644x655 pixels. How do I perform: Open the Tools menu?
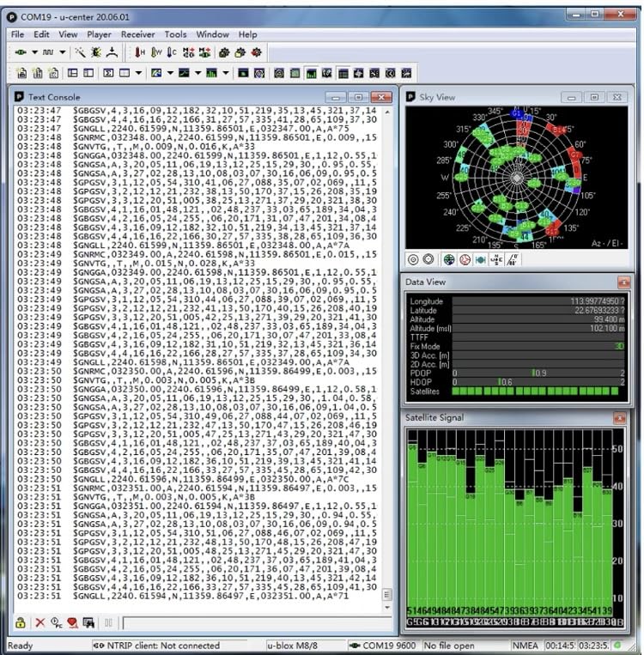point(175,34)
